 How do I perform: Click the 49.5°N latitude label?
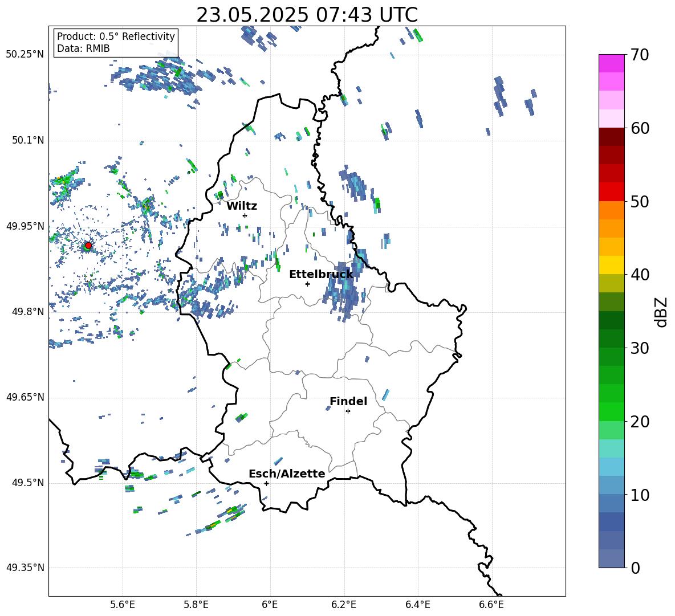coord(27,483)
